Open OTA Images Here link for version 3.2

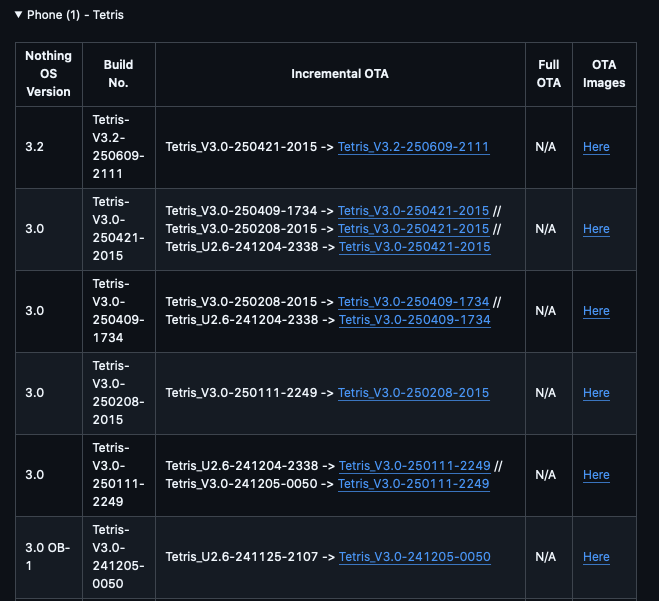pos(596,147)
